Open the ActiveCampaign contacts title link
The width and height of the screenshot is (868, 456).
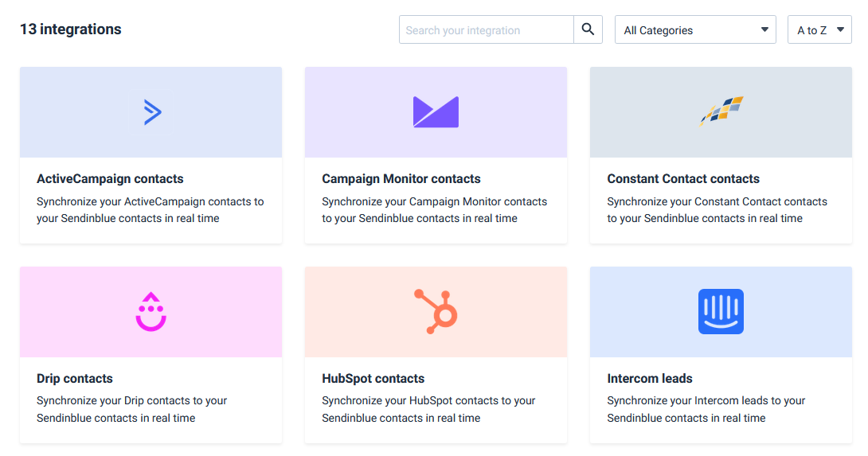click(x=110, y=179)
